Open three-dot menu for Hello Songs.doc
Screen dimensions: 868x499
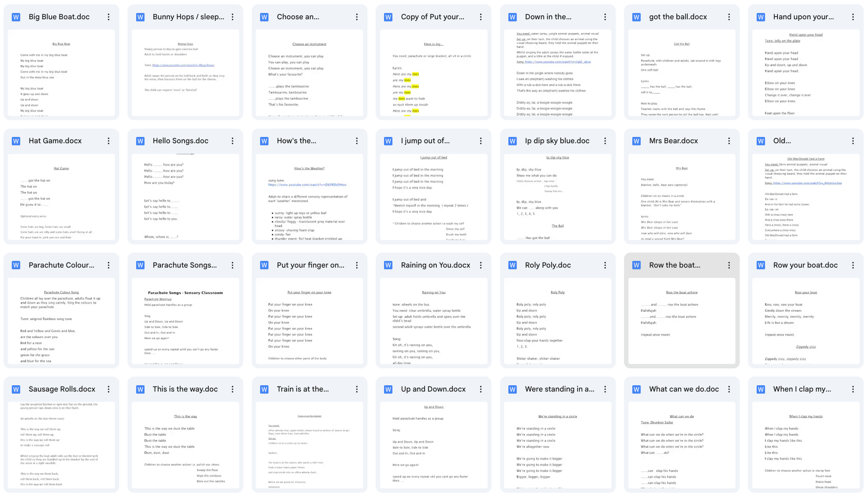click(232, 141)
